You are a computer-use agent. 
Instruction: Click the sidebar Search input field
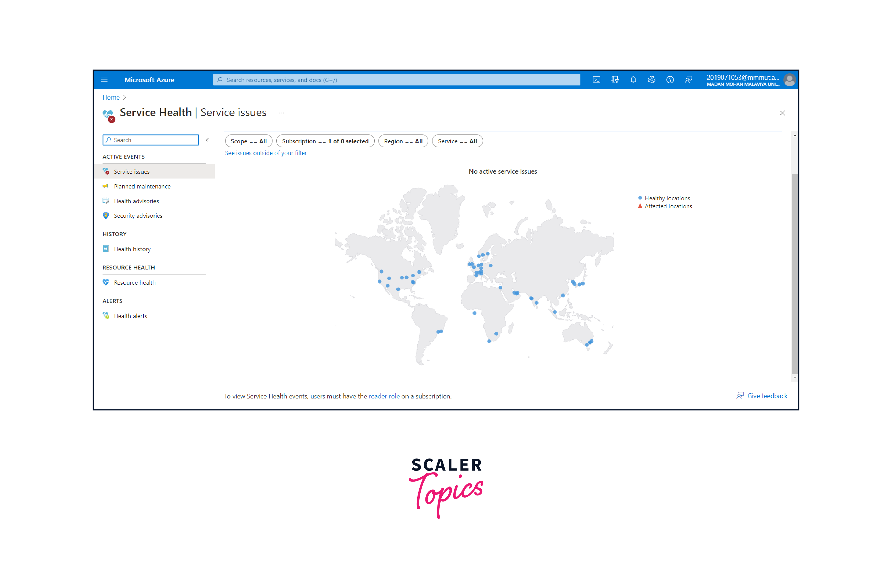[x=154, y=140]
